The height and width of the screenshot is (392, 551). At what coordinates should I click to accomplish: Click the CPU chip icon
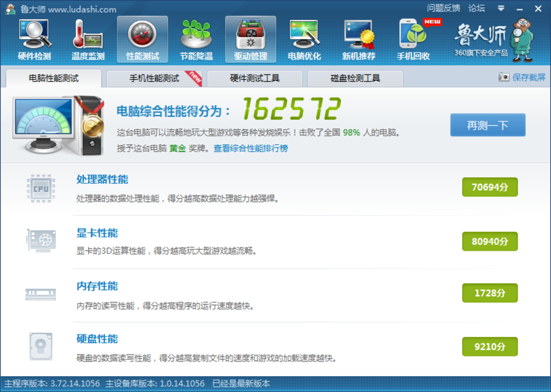[41, 189]
